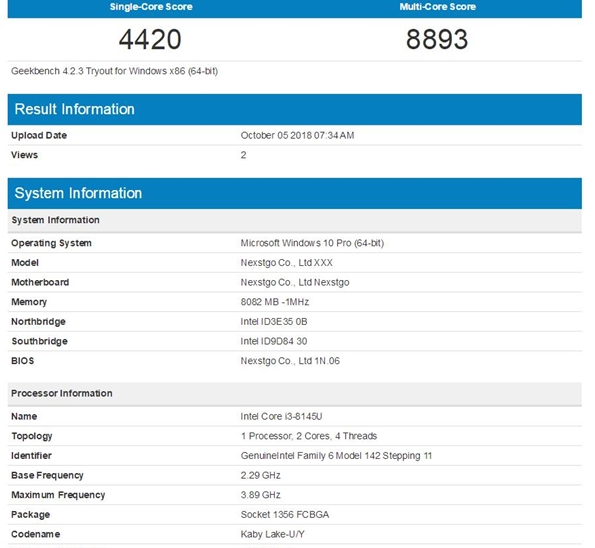Image resolution: width=595 pixels, height=548 pixels.
Task: Select GenuineIntel Family 6 Model 142 value
Action: click(336, 456)
